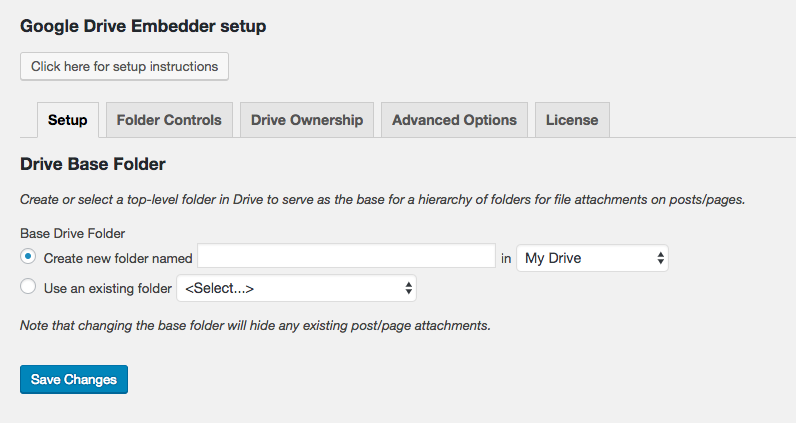Click the Base Drive Folder label
This screenshot has width=796, height=423.
tap(73, 234)
